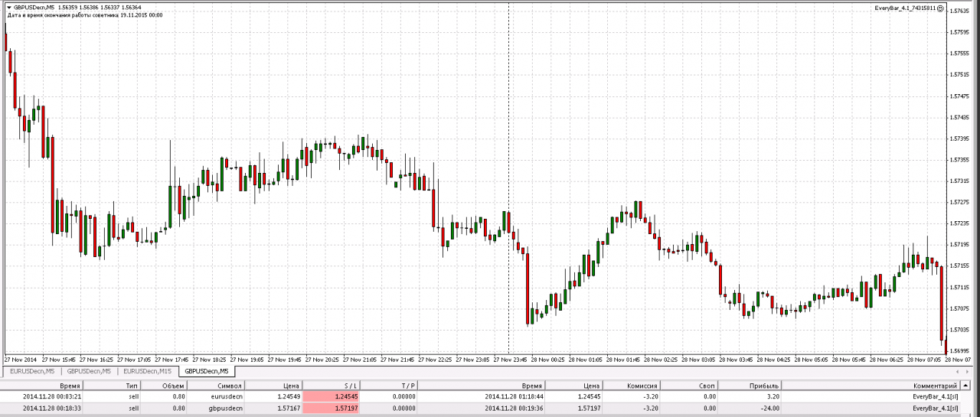Click the profit value 3.20

773,397
